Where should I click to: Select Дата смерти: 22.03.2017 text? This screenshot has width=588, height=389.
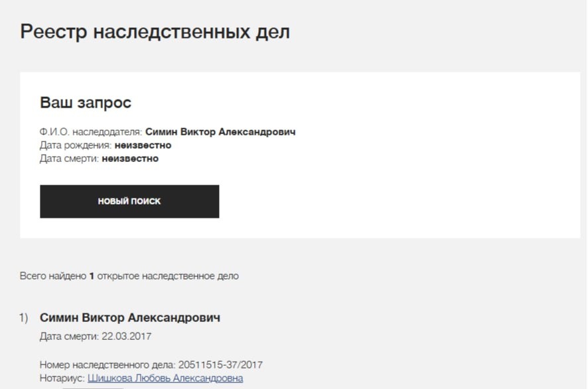point(96,336)
